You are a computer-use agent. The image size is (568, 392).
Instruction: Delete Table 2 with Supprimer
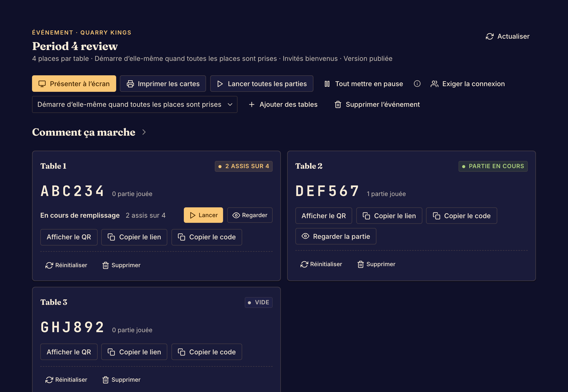click(376, 264)
